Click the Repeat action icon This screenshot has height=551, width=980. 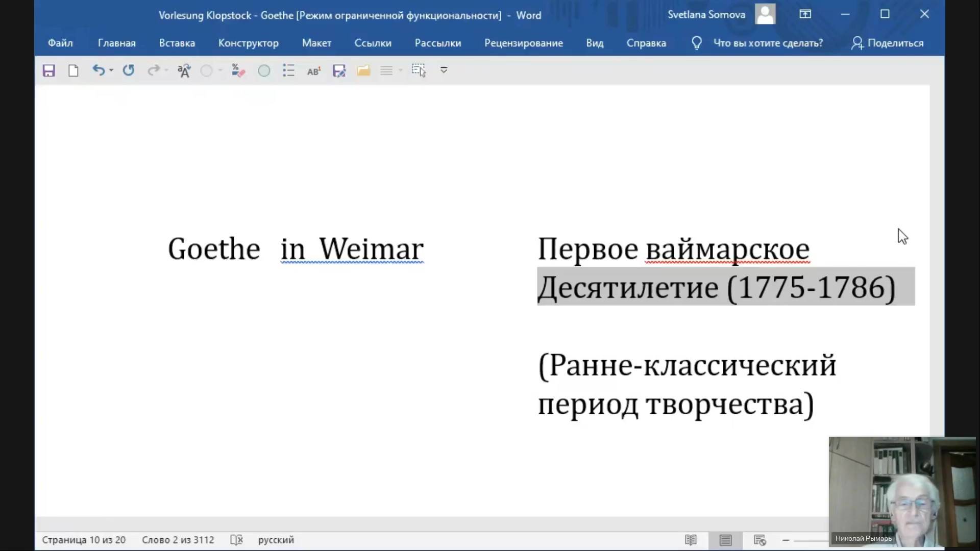pyautogui.click(x=129, y=70)
